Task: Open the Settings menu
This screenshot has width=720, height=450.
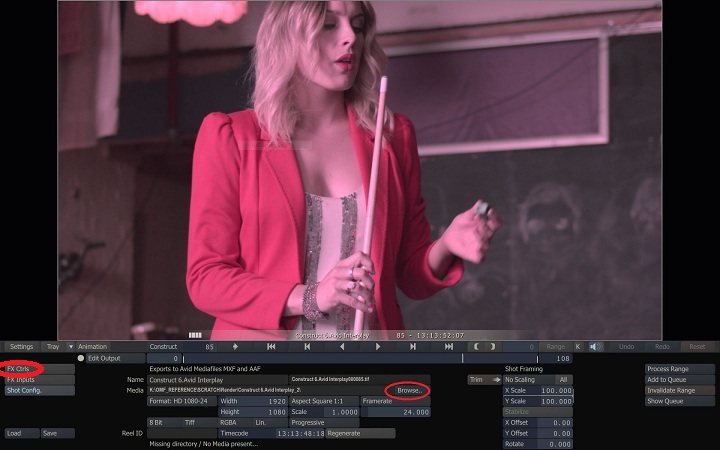Action: (x=21, y=347)
